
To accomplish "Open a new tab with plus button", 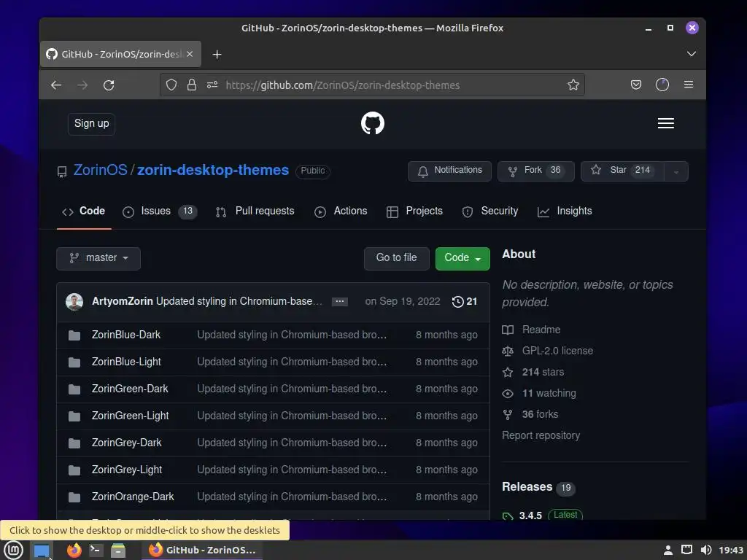I will coord(217,54).
